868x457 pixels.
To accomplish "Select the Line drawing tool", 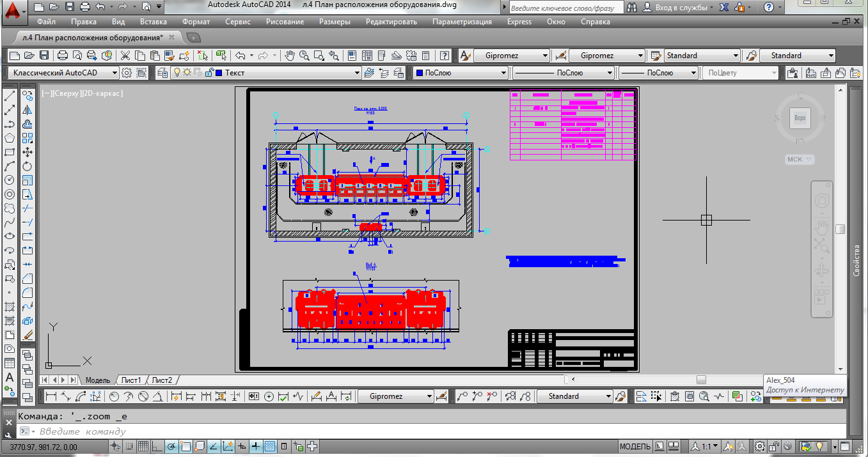I will click(x=10, y=97).
